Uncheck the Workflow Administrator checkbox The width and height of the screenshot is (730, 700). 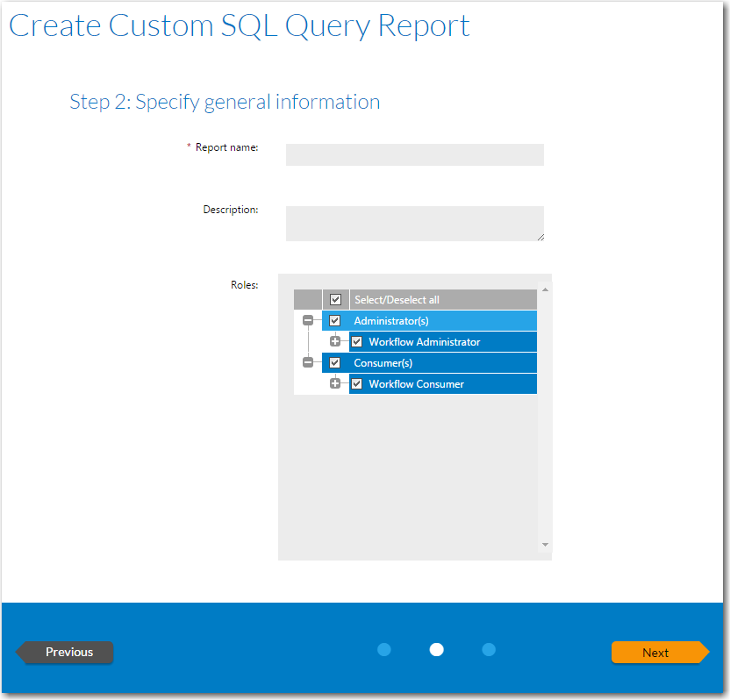point(357,342)
